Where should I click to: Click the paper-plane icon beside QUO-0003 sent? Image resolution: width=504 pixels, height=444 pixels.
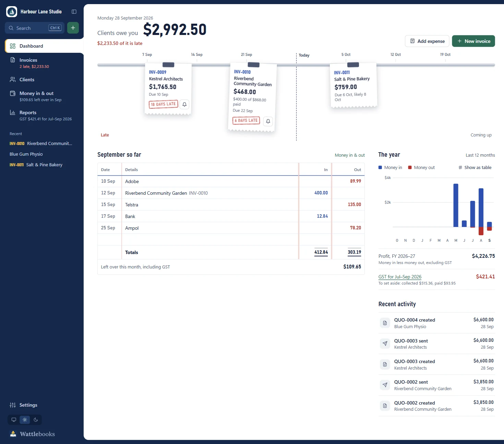pos(385,344)
